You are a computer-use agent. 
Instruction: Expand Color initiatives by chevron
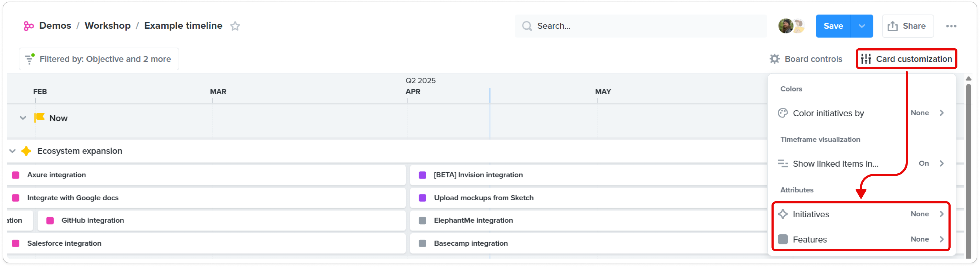(942, 113)
